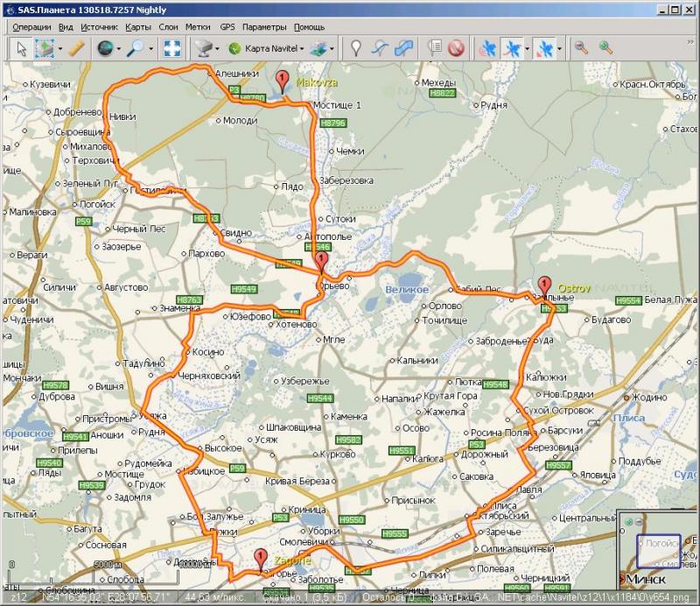Toggle hide all placemarks button

tap(456, 48)
